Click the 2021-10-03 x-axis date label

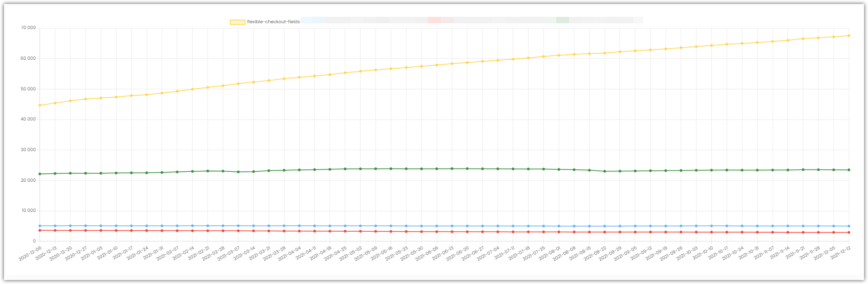[x=687, y=253]
